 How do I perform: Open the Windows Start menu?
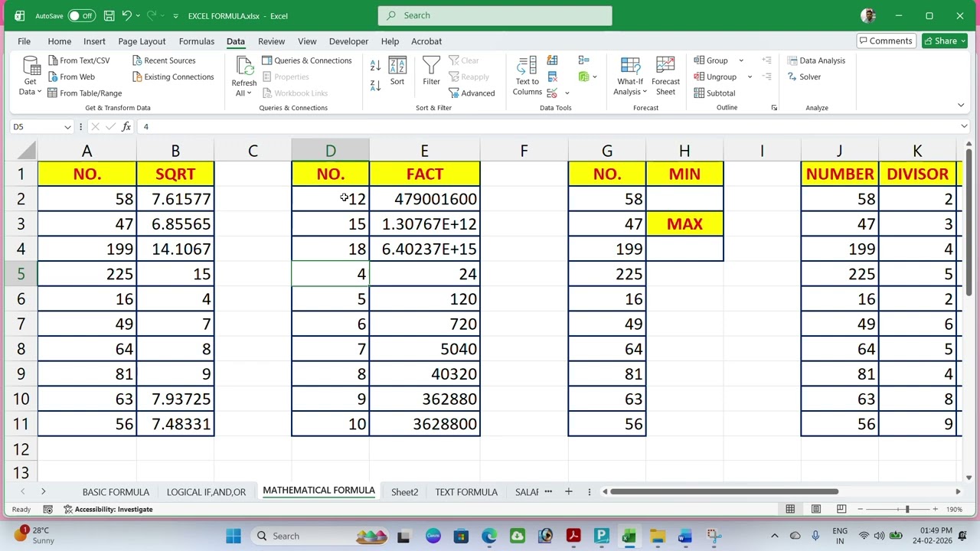(234, 536)
